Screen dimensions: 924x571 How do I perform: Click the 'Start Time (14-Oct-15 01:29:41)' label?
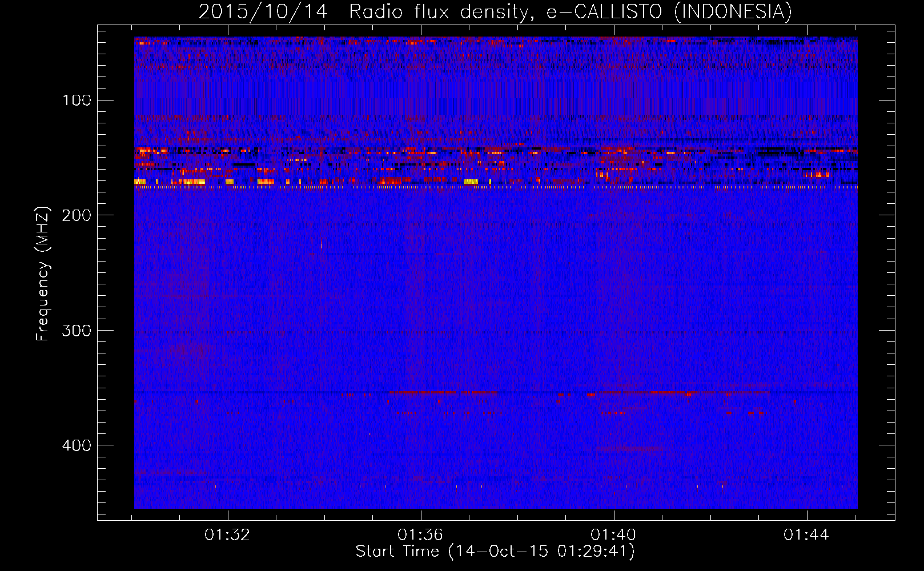[495, 552]
